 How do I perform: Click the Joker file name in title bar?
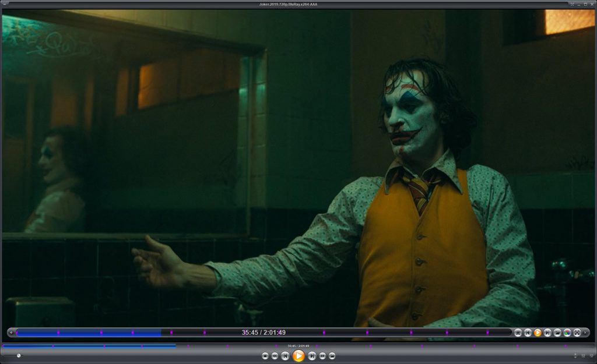tap(288, 4)
